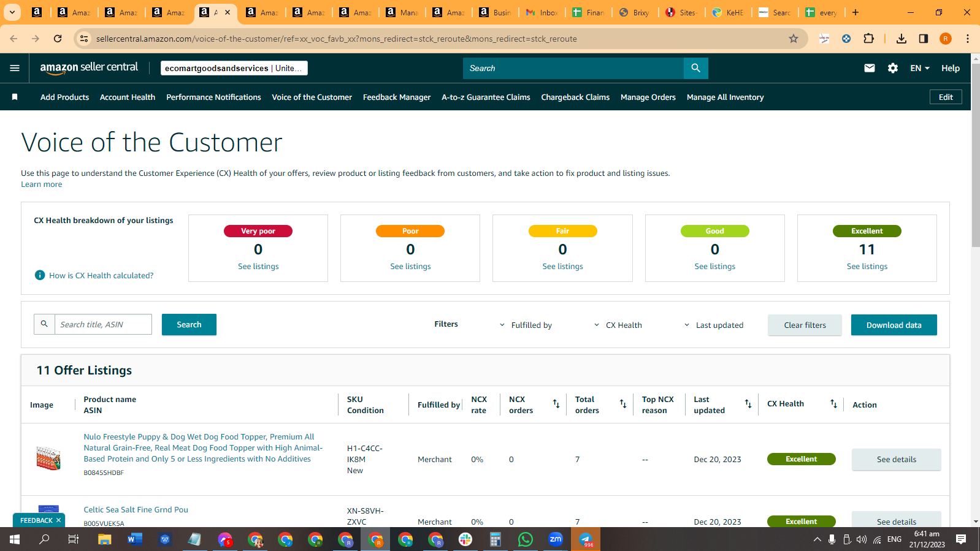This screenshot has height=551, width=980.
Task: Sort by CX Health column arrows
Action: point(833,404)
